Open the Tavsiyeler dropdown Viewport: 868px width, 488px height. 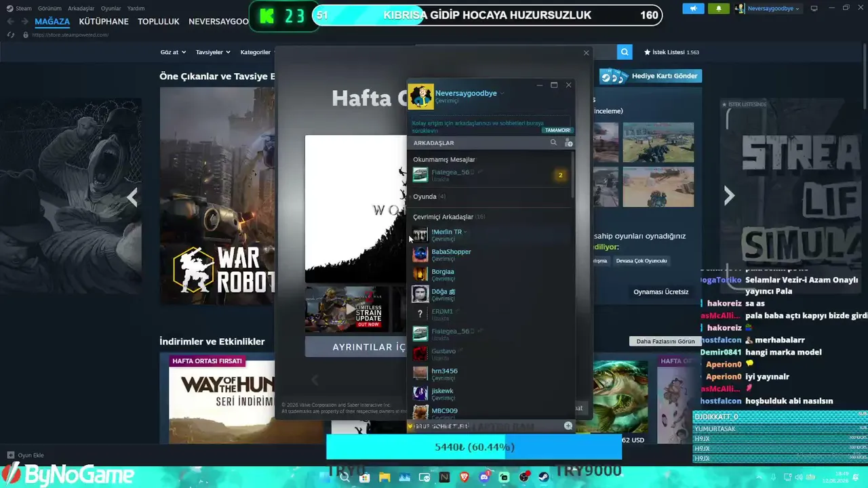tap(213, 52)
